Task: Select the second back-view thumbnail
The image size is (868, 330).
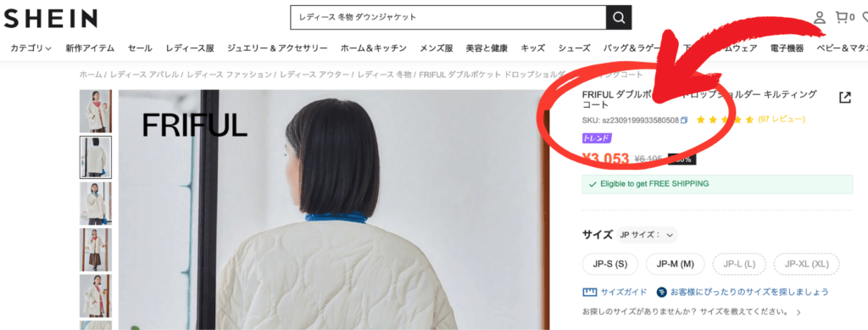Action: (x=95, y=157)
